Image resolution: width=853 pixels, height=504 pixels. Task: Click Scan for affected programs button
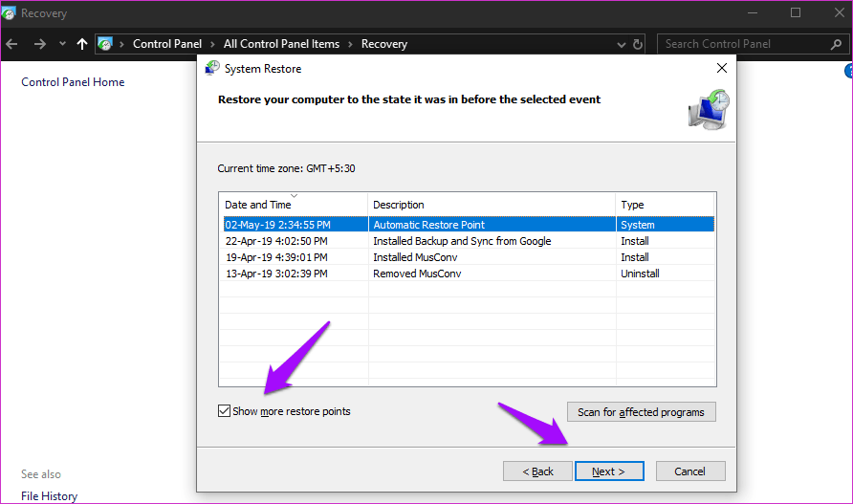(x=641, y=412)
